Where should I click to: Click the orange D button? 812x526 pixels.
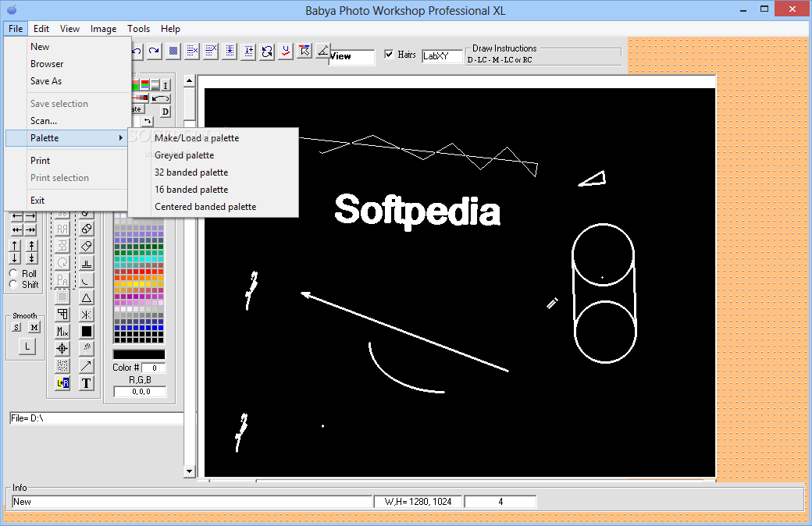(x=166, y=112)
